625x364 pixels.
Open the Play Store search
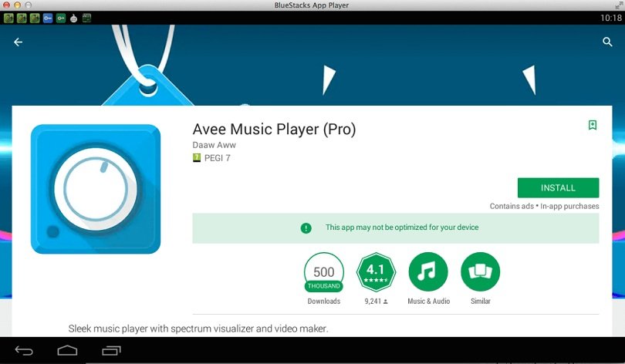pos(607,42)
